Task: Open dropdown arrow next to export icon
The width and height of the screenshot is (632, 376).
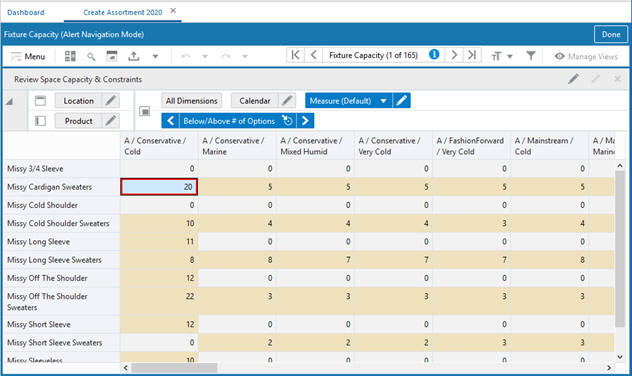Action: 155,56
